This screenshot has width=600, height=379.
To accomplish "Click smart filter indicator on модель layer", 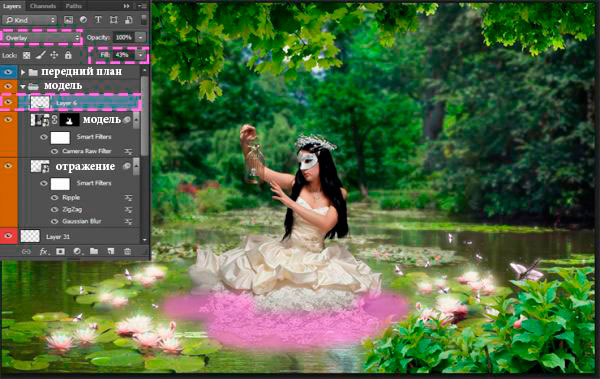I will click(x=127, y=120).
